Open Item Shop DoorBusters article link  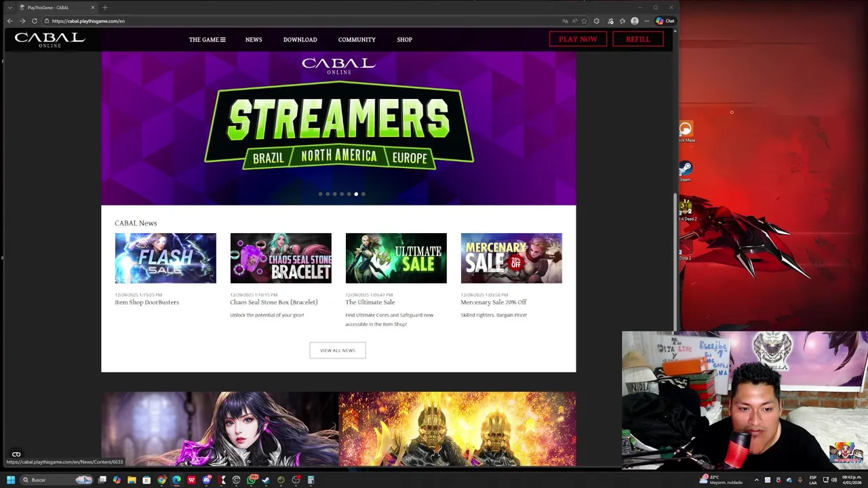pos(146,302)
